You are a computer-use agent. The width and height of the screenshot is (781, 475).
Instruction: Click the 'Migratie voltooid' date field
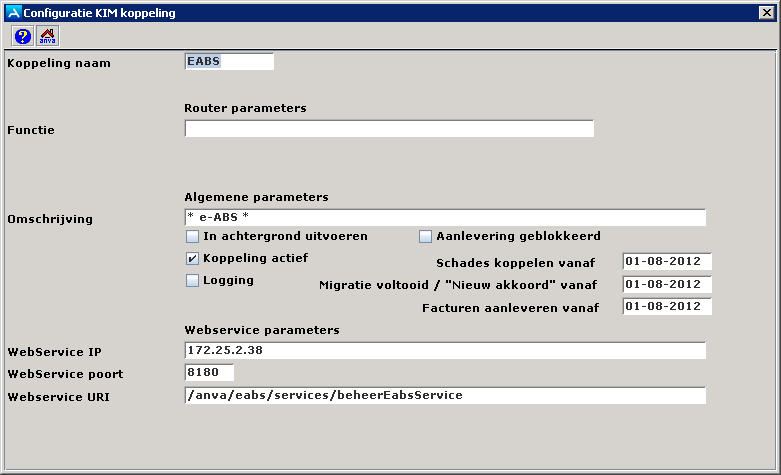[x=667, y=284]
